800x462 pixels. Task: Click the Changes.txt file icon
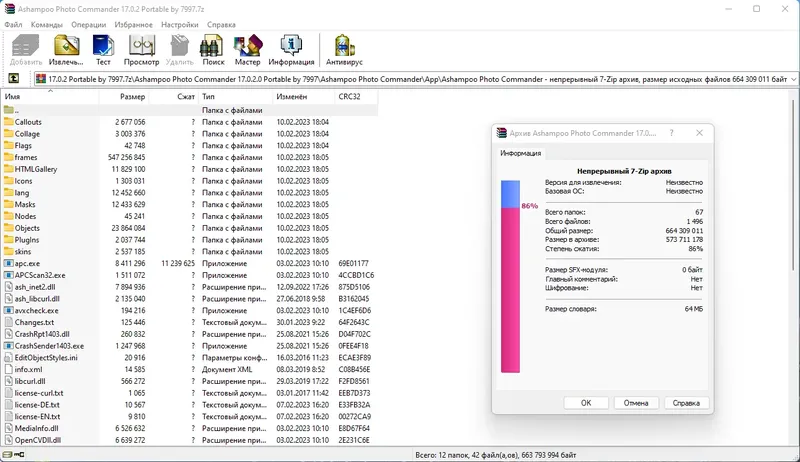[8, 322]
